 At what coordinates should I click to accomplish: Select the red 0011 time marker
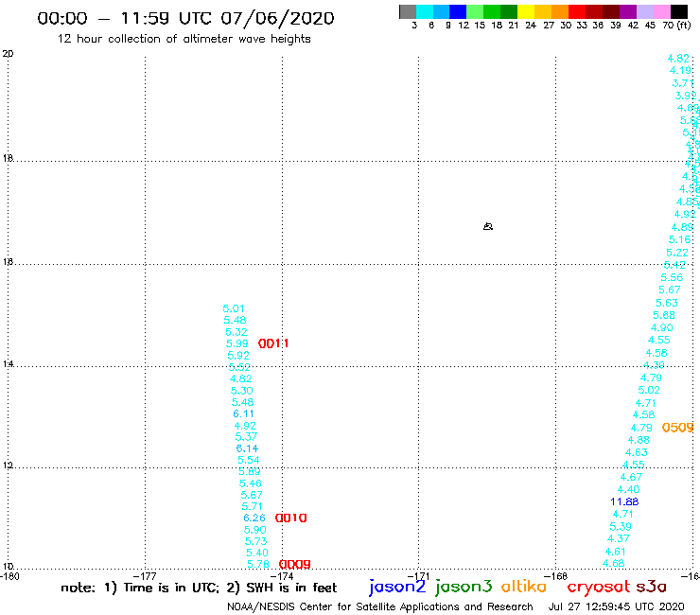click(273, 343)
